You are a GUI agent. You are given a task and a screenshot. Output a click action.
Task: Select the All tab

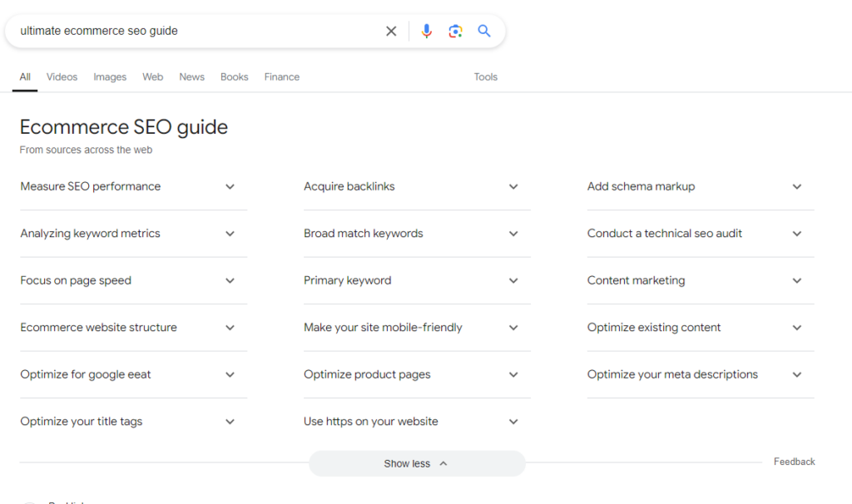point(25,77)
